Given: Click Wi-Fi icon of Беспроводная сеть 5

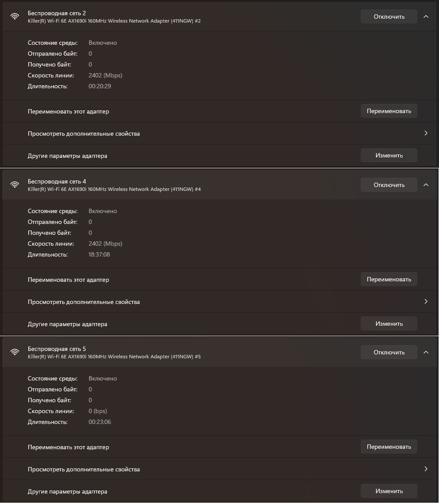Looking at the screenshot, I should click(x=15, y=352).
